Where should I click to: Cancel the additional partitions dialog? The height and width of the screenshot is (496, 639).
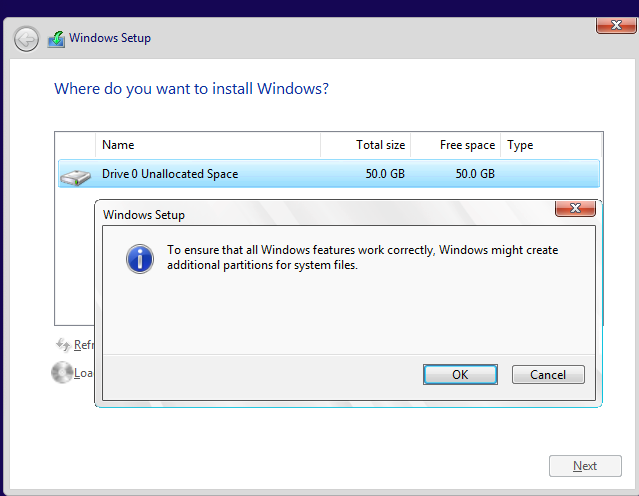click(x=548, y=374)
